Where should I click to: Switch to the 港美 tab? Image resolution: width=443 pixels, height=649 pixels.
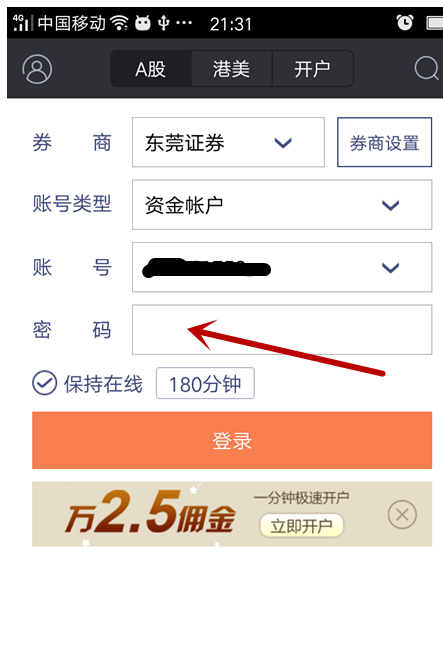[x=231, y=69]
